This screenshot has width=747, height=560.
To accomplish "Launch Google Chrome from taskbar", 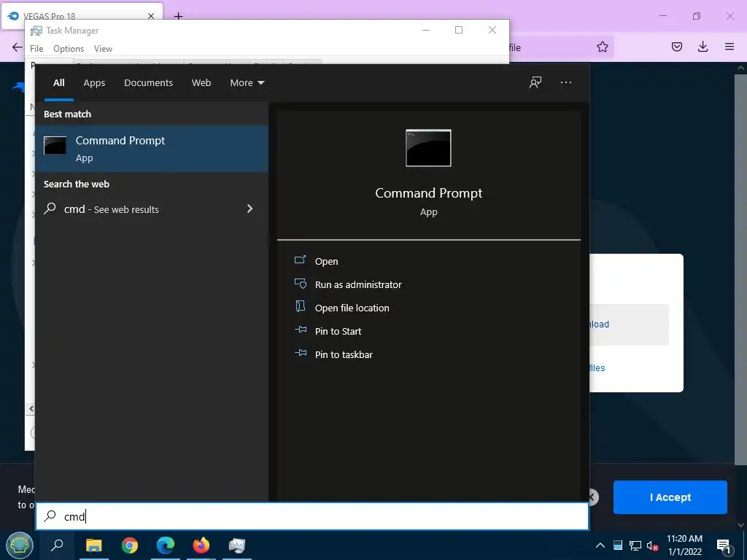I will [x=130, y=545].
